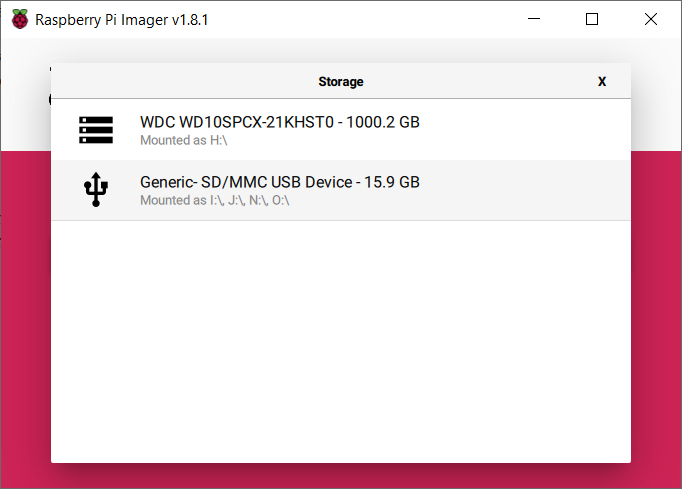
Task: Close the Raspberry Pi Imager window
Action: [650, 19]
